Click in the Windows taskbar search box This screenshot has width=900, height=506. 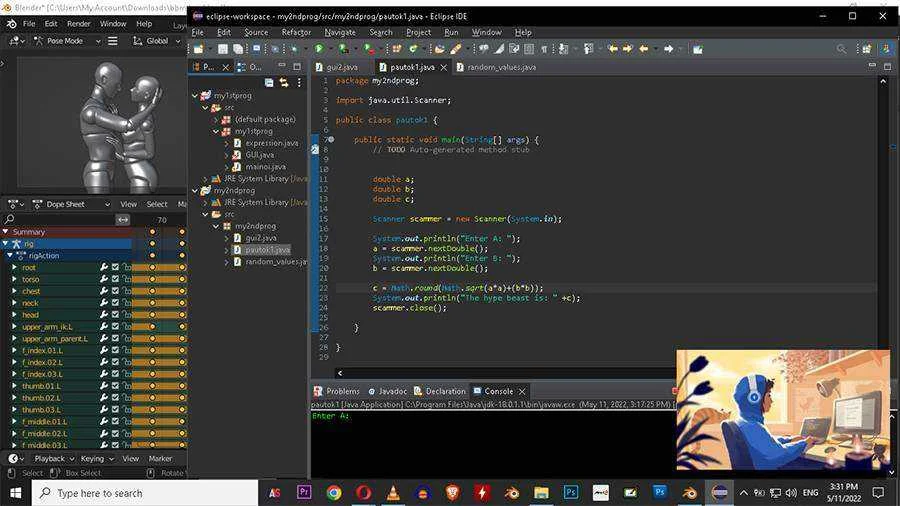(x=144, y=493)
